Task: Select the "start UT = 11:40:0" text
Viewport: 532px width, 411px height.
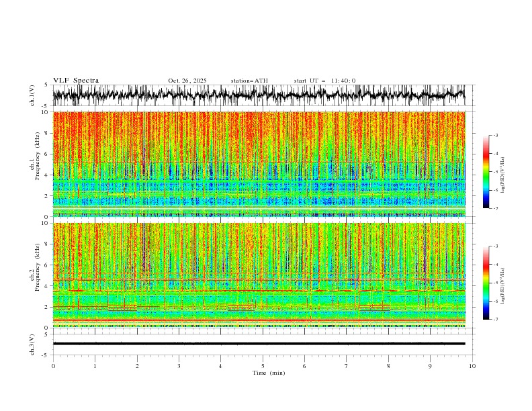Action: pos(324,81)
